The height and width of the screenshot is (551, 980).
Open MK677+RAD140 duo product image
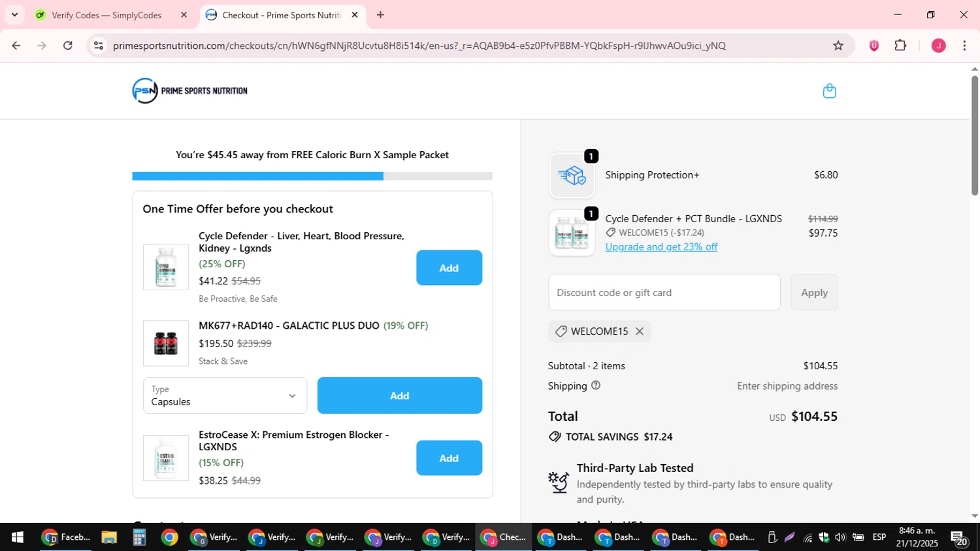click(166, 343)
